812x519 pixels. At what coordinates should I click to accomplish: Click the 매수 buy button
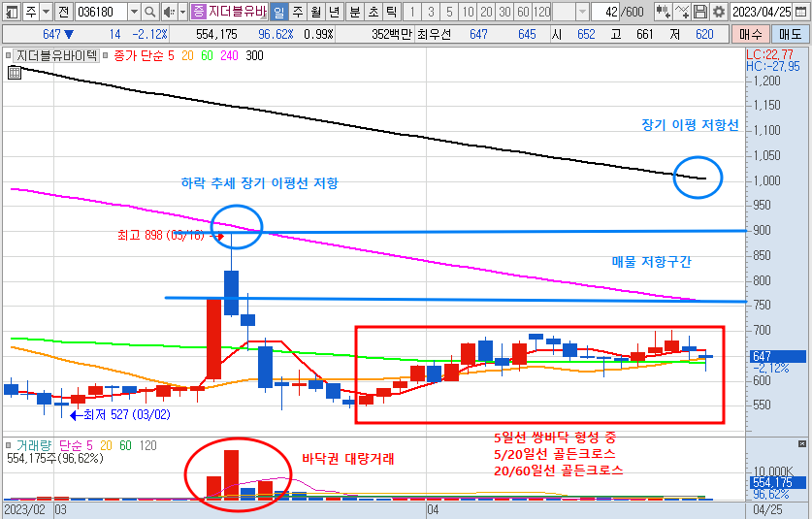[x=751, y=35]
